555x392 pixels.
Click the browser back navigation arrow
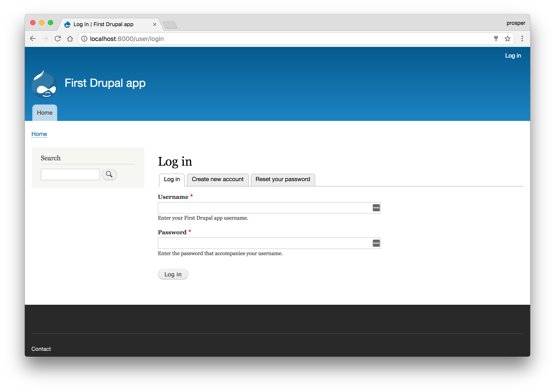(x=34, y=39)
